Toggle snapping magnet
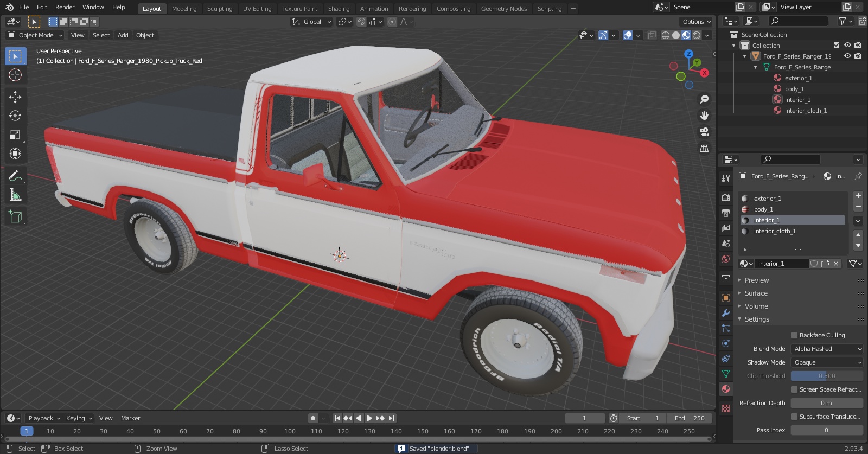 [x=361, y=22]
